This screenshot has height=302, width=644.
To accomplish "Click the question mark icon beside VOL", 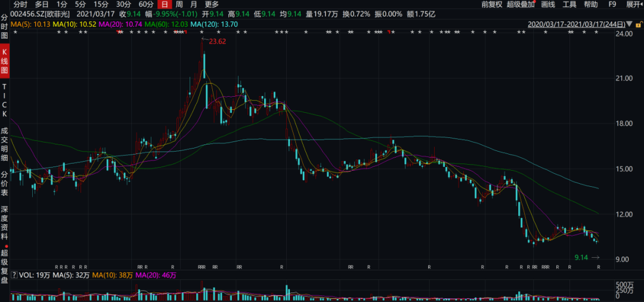I will point(14,276).
